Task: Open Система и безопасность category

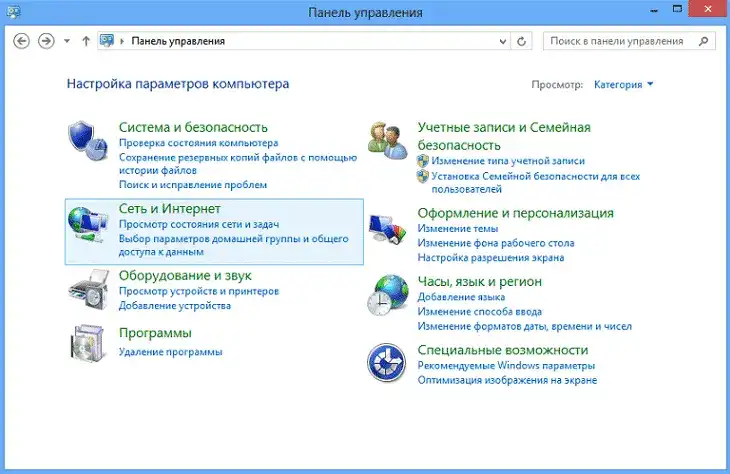Action: pos(193,127)
